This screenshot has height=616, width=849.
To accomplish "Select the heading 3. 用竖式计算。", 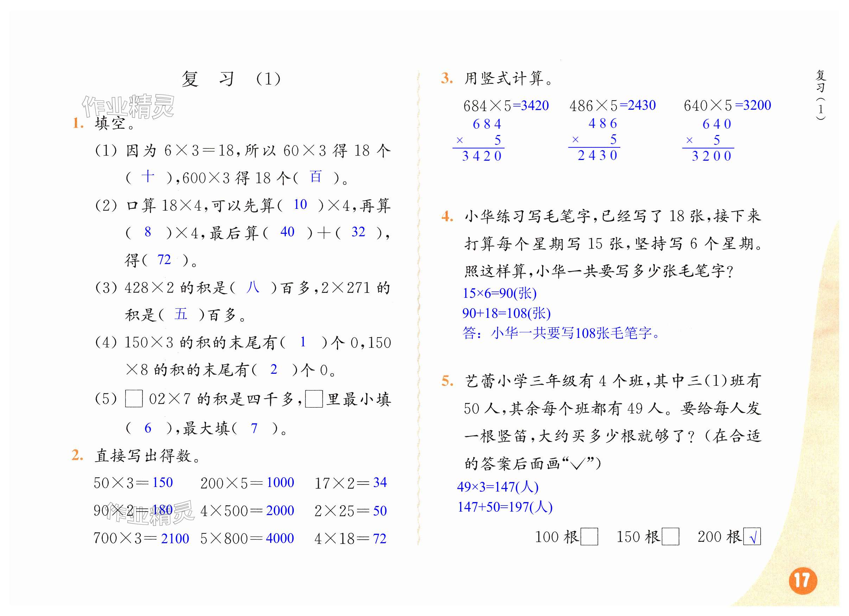I will [x=497, y=78].
